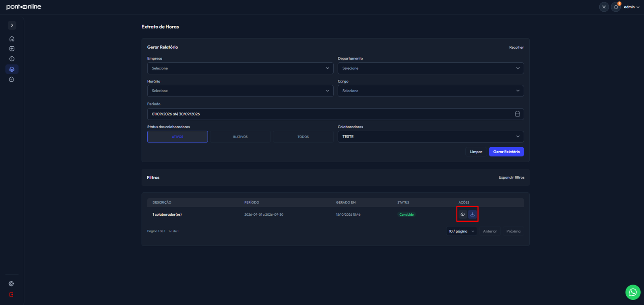The width and height of the screenshot is (644, 305).
Task: Click Expandir filtros
Action: click(512, 177)
